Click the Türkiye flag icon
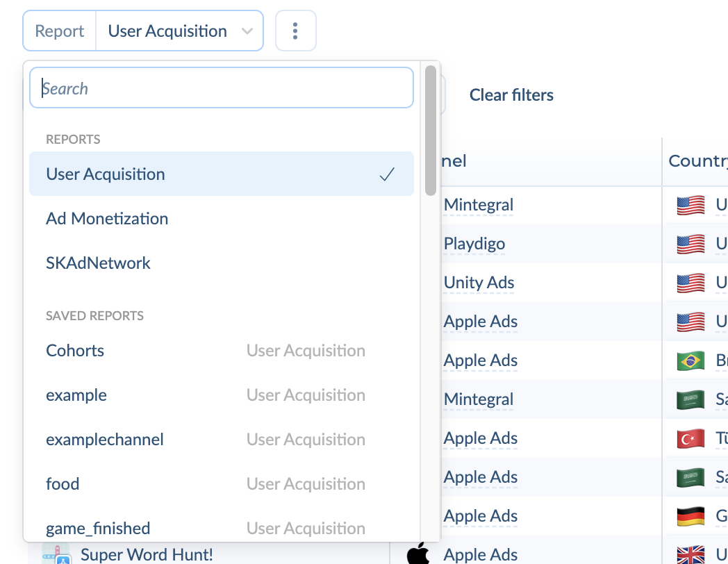Viewport: 728px width, 564px height. pyautogui.click(x=690, y=438)
